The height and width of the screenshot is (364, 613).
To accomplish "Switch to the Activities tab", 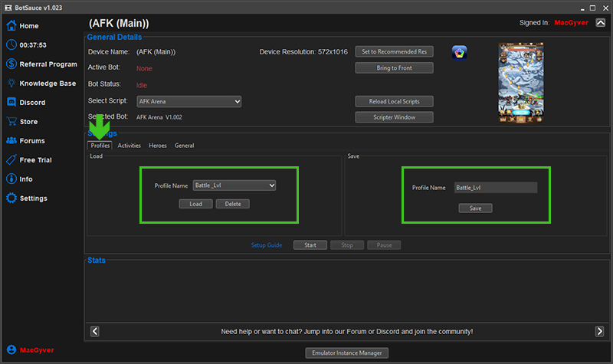I will (x=129, y=146).
